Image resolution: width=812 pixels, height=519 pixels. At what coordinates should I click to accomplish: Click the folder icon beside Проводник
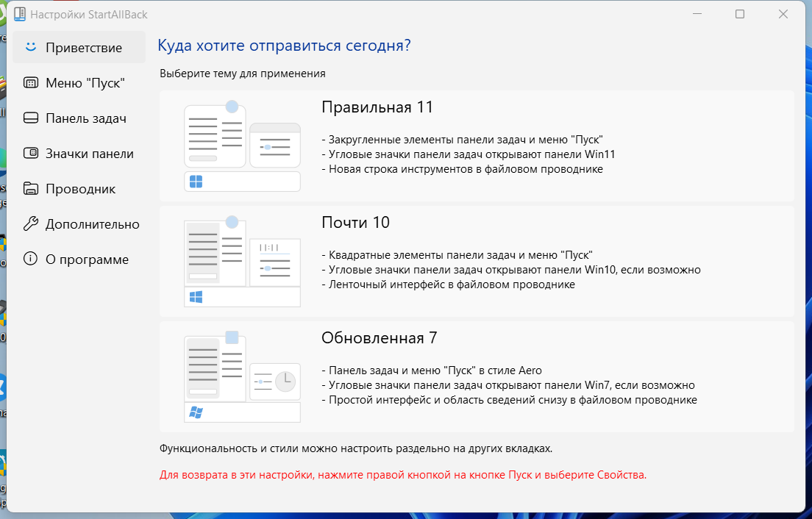tap(31, 188)
